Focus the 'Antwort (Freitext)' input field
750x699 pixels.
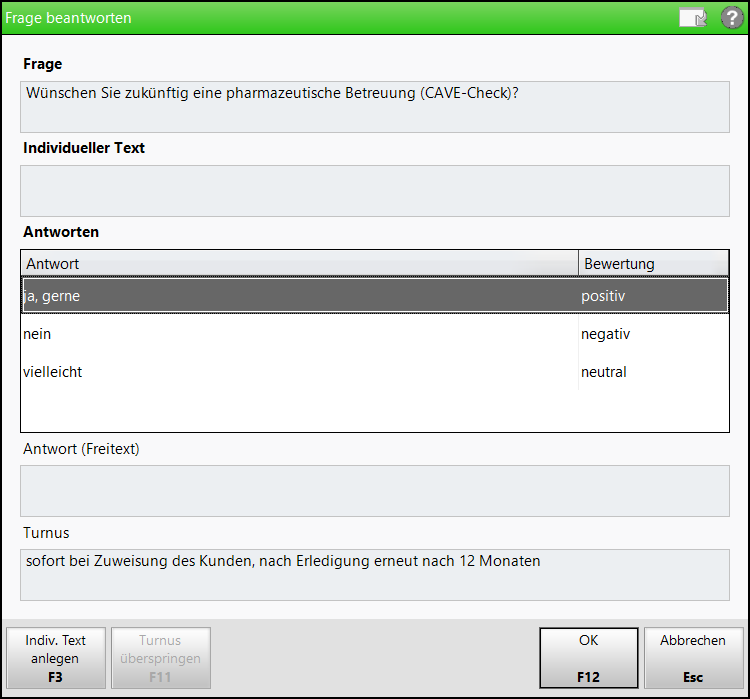tap(375, 491)
